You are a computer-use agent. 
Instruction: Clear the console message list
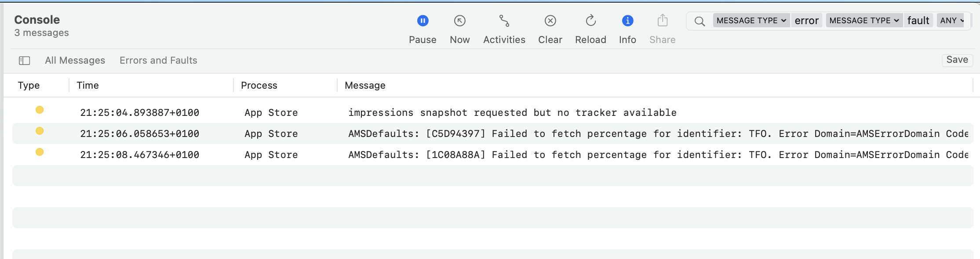point(550,21)
